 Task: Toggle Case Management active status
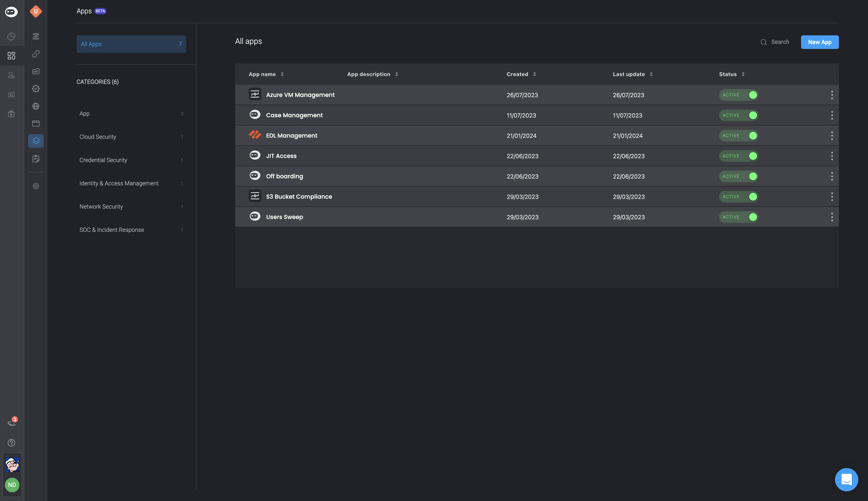point(739,115)
